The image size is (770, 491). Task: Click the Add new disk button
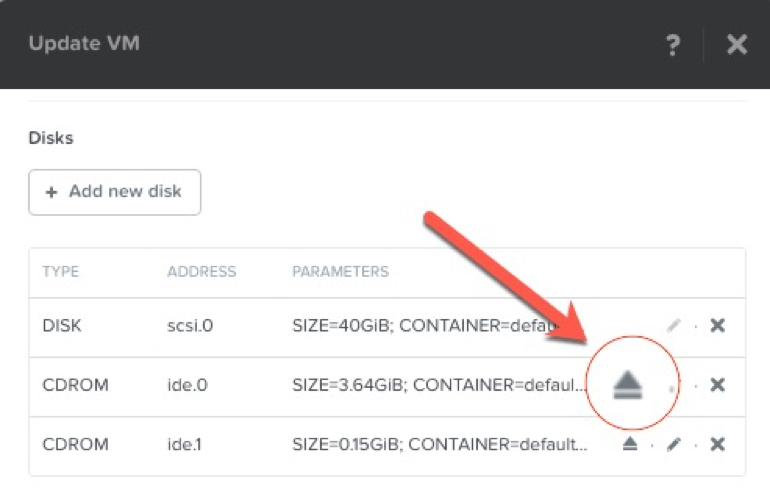click(x=114, y=192)
